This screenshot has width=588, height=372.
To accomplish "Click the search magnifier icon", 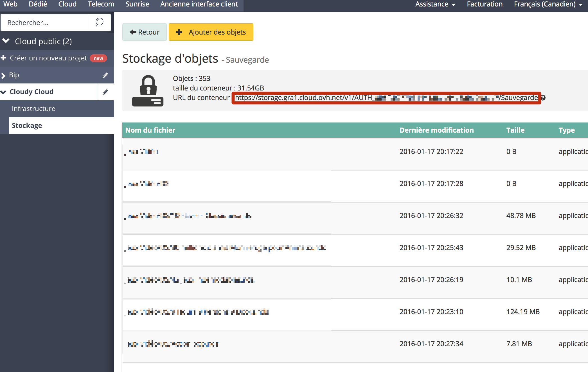I will pyautogui.click(x=99, y=22).
